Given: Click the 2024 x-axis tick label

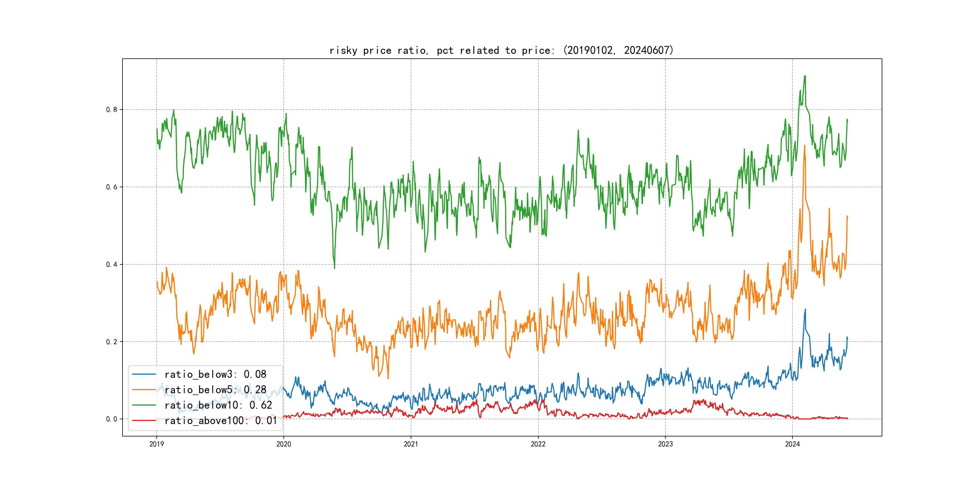Looking at the screenshot, I should tap(792, 444).
